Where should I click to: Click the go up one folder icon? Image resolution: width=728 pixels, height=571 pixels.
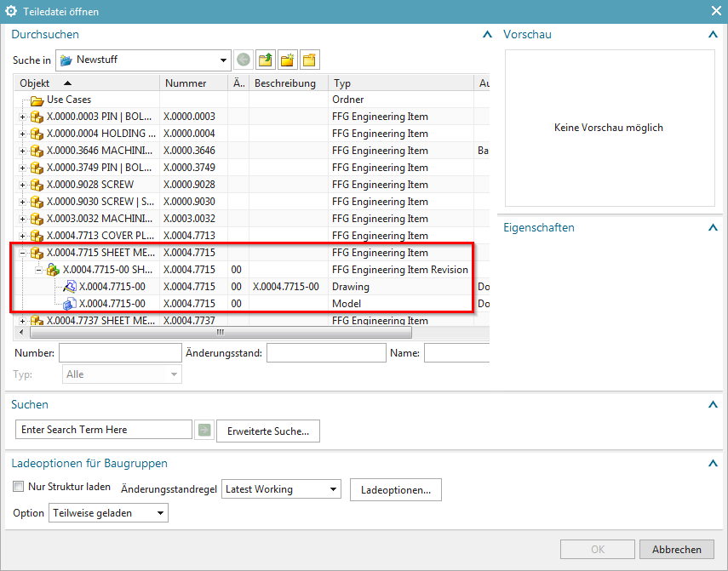click(x=266, y=60)
